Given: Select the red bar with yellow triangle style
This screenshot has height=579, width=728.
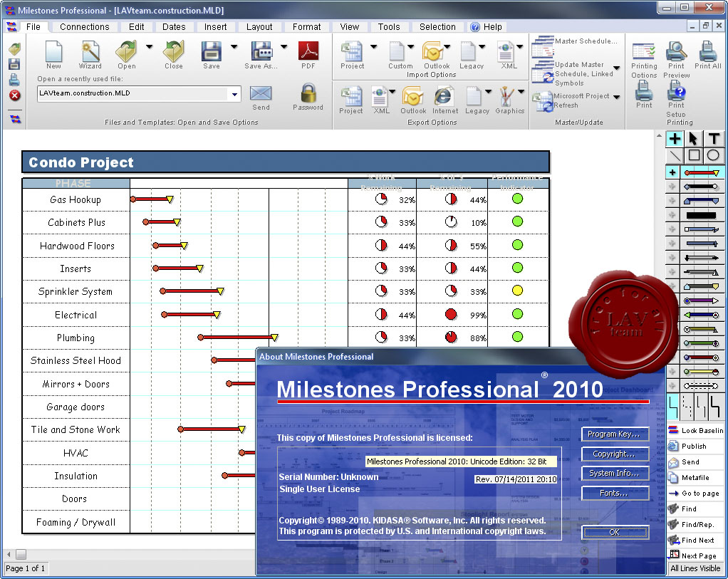Looking at the screenshot, I should click(702, 173).
